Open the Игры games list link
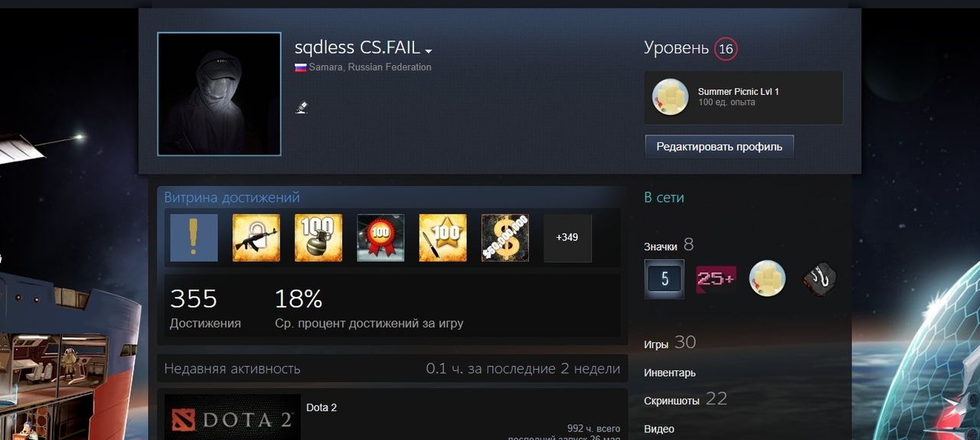This screenshot has height=440, width=980. pyautogui.click(x=656, y=344)
